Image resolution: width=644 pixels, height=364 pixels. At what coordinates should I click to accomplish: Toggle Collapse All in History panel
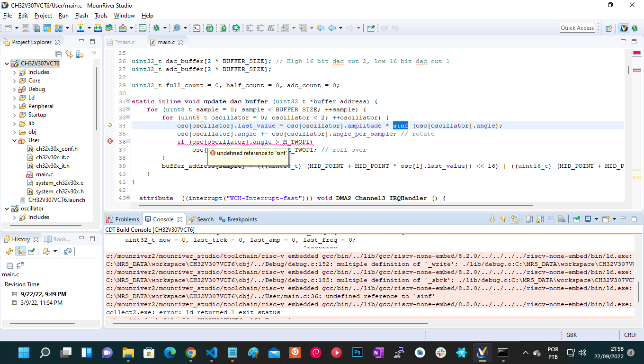9,265
